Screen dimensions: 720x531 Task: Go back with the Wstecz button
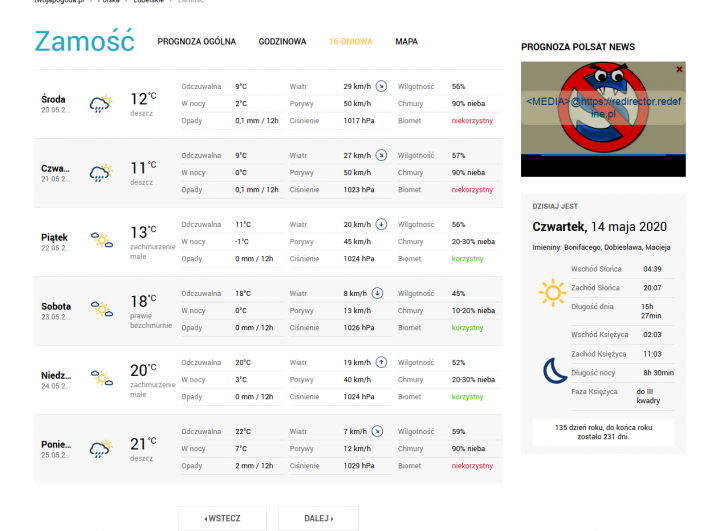[222, 518]
